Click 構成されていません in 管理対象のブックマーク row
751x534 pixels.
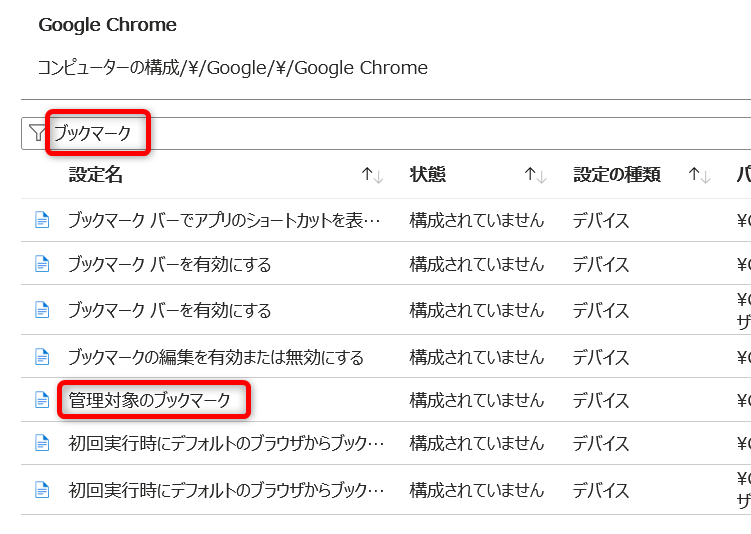tap(477, 400)
